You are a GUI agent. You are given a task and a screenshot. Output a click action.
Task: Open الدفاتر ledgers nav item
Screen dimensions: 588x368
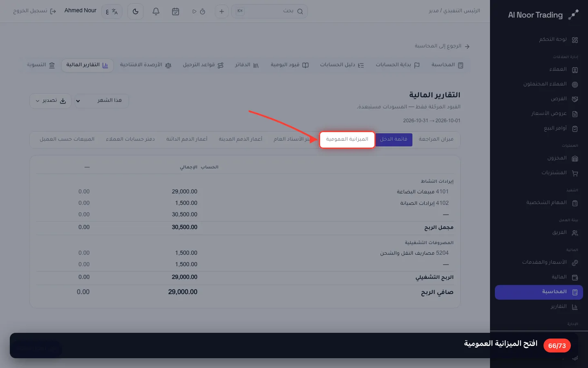click(x=247, y=65)
